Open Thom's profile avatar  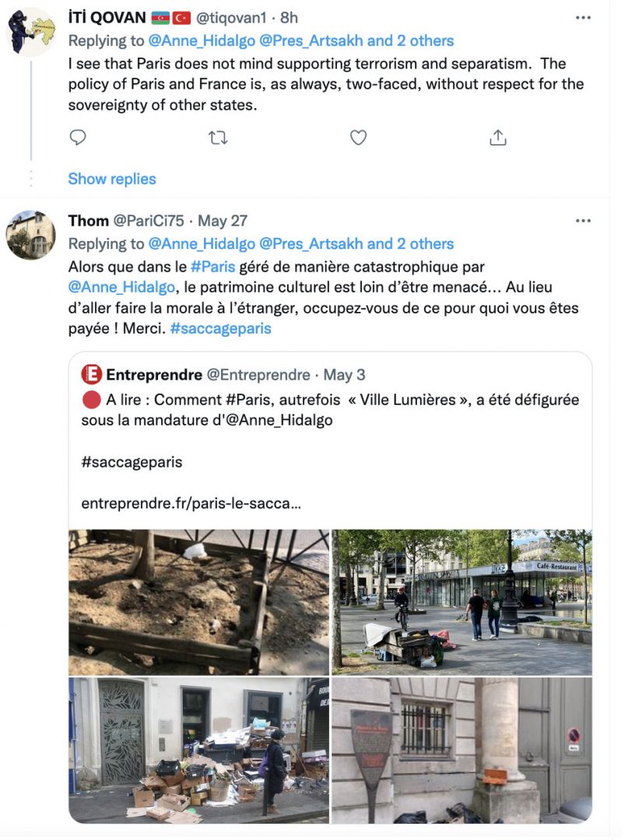(x=30, y=235)
